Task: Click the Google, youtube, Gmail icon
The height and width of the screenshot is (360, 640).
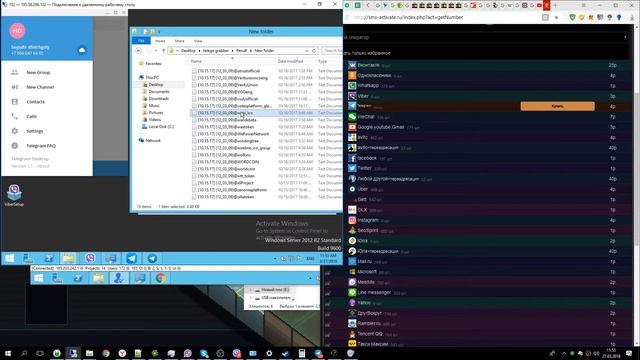Action: point(352,127)
